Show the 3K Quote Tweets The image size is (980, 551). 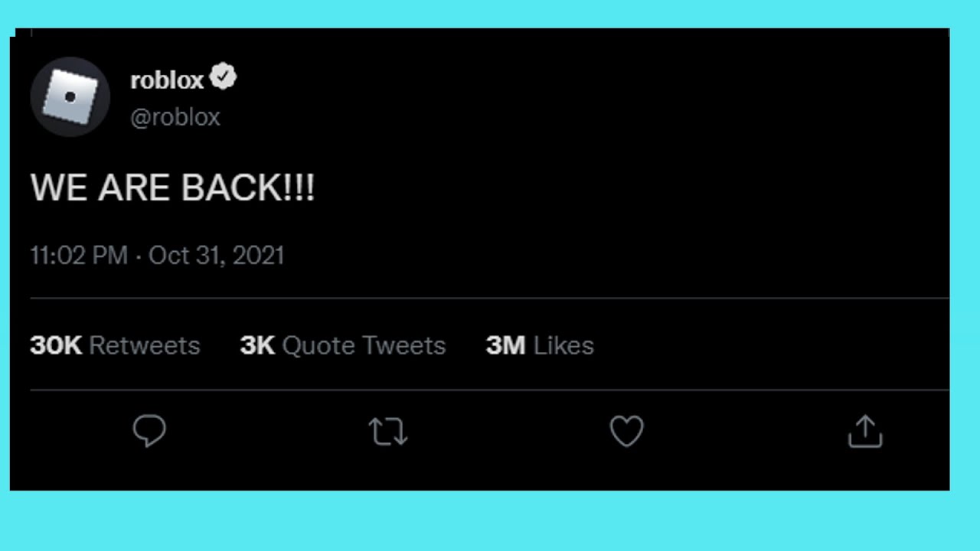click(x=342, y=345)
